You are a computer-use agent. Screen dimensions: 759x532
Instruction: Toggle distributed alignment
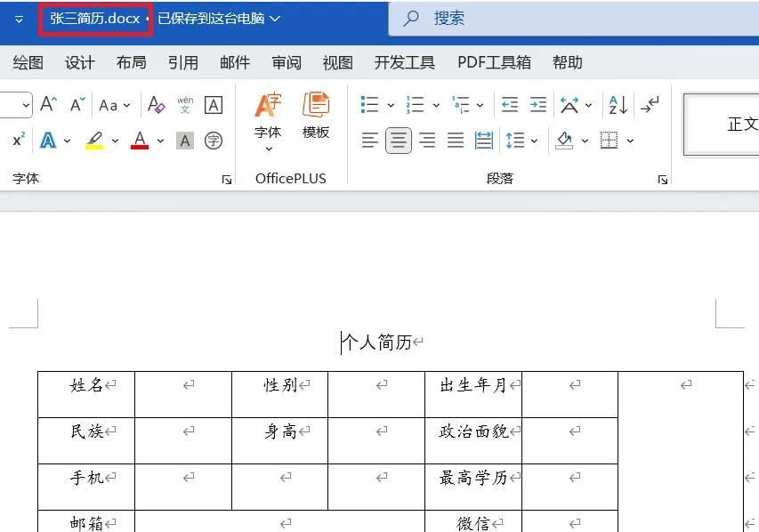click(x=483, y=141)
